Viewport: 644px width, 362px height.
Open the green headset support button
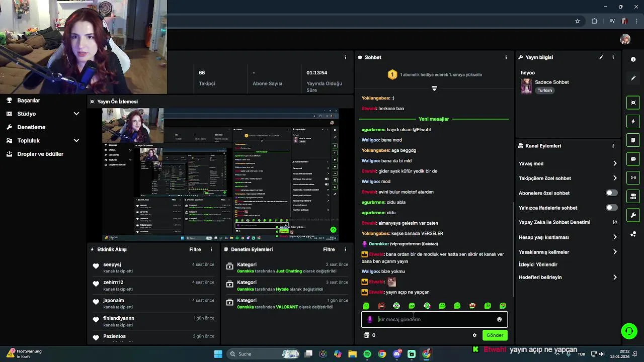tap(629, 331)
